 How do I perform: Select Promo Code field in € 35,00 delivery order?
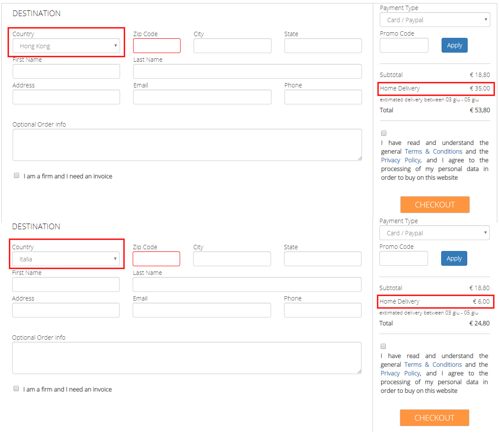(404, 45)
